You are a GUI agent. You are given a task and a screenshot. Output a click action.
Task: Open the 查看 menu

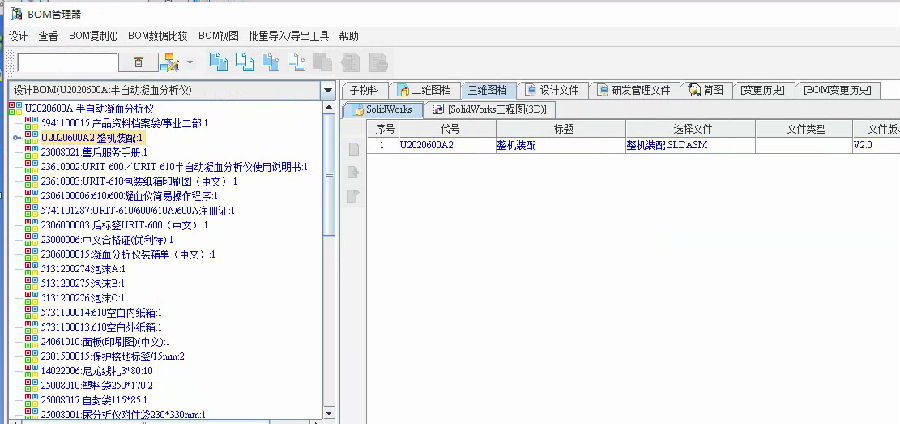pyautogui.click(x=48, y=36)
